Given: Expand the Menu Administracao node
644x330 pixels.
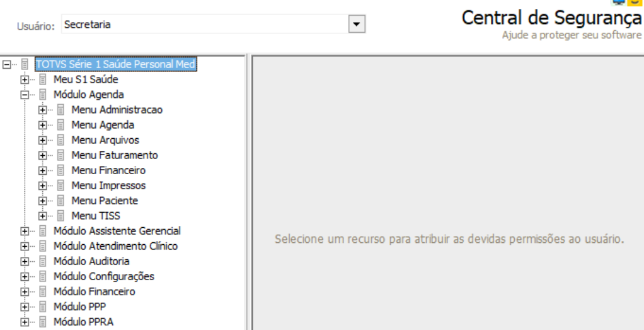Looking at the screenshot, I should 42,110.
